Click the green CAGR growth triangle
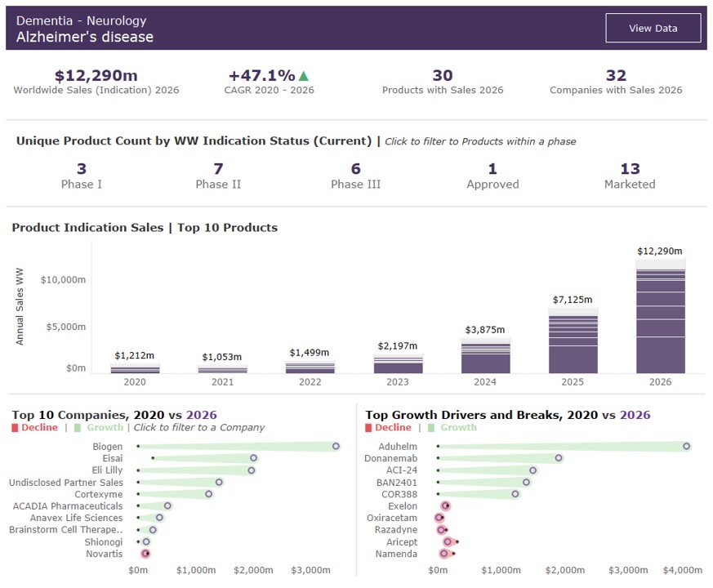This screenshot has height=588, width=713. [x=304, y=76]
